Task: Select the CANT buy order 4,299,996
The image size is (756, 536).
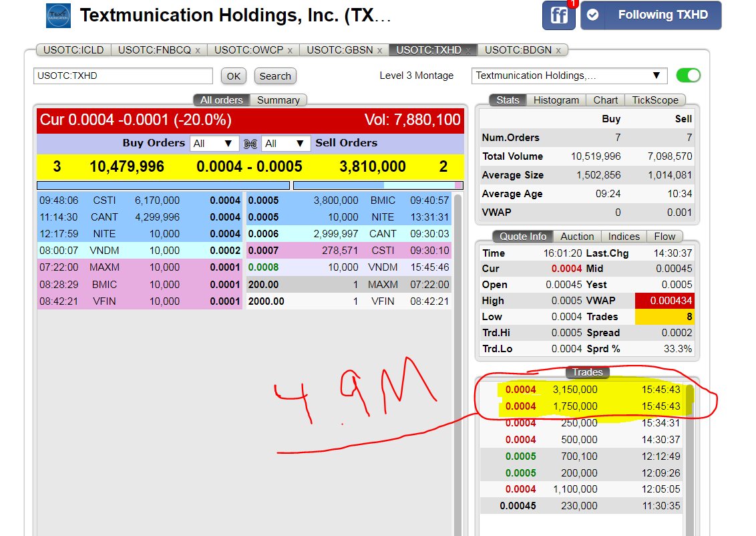Action: pyautogui.click(x=140, y=217)
